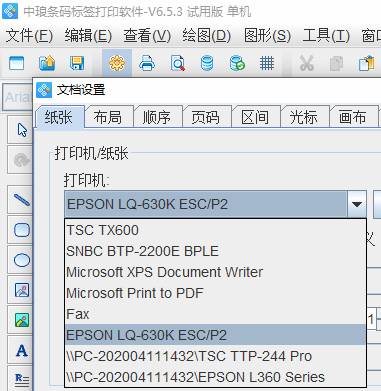
Task: Choose Microsoft XPS Document Writer
Action: pos(215,272)
